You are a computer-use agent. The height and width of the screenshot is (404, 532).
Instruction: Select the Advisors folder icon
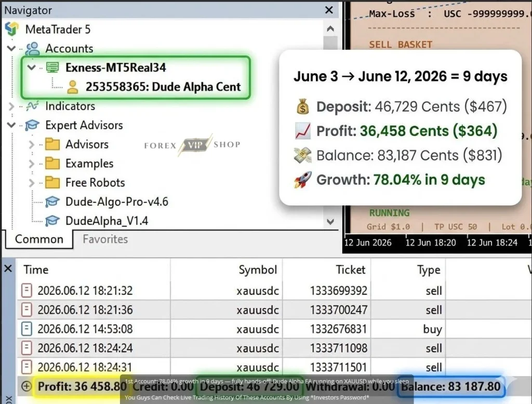(52, 144)
